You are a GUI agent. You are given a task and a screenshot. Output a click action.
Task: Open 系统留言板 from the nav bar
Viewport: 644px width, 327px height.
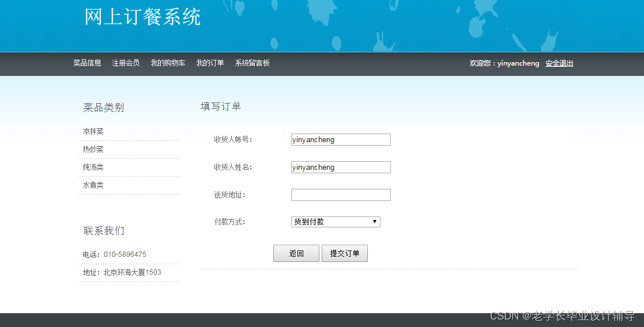[252, 63]
